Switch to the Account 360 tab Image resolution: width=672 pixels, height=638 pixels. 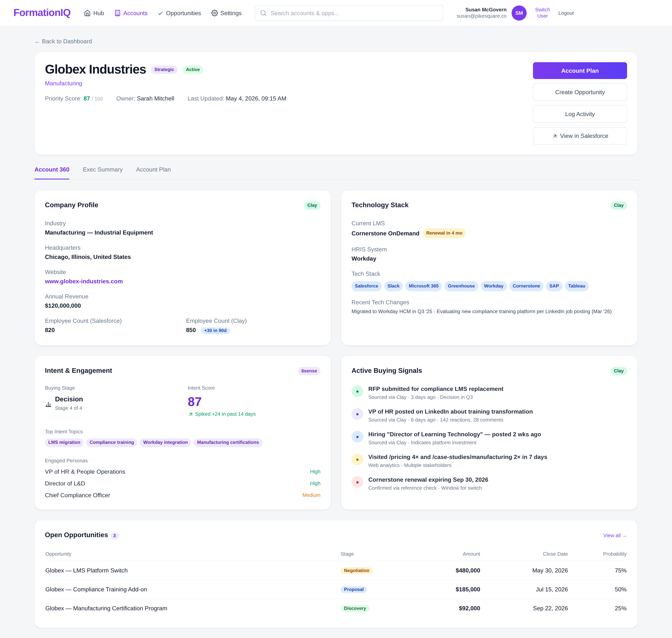pyautogui.click(x=52, y=169)
